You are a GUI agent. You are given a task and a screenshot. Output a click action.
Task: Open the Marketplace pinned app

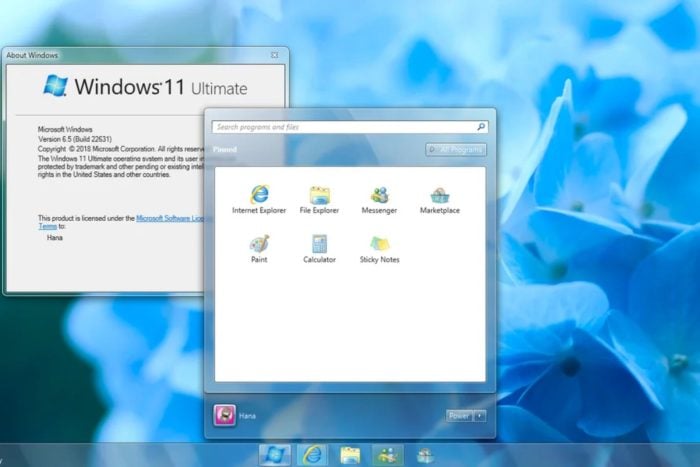440,199
